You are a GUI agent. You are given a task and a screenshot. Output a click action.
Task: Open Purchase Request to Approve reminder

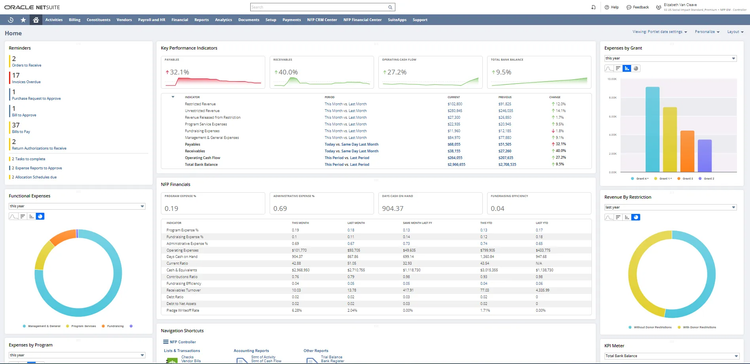[x=36, y=99]
